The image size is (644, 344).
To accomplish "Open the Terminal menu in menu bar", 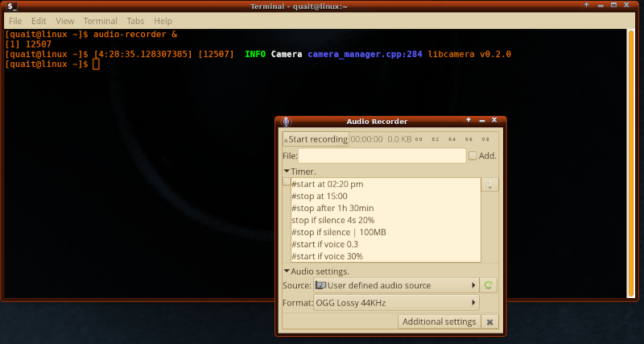I will coord(100,21).
